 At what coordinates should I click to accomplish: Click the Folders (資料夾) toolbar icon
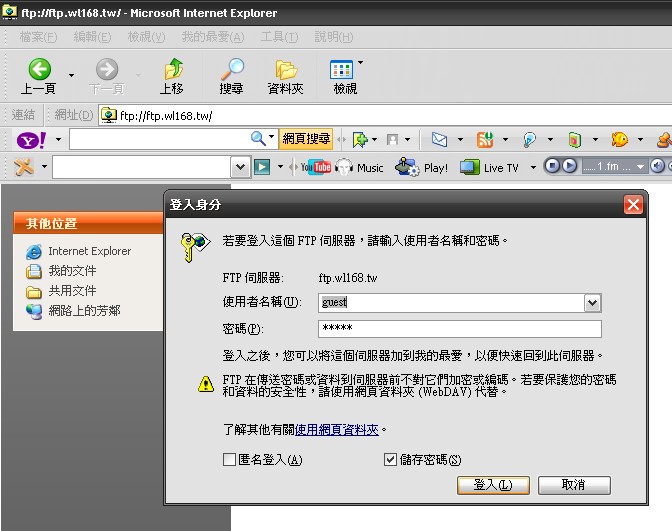pos(286,69)
